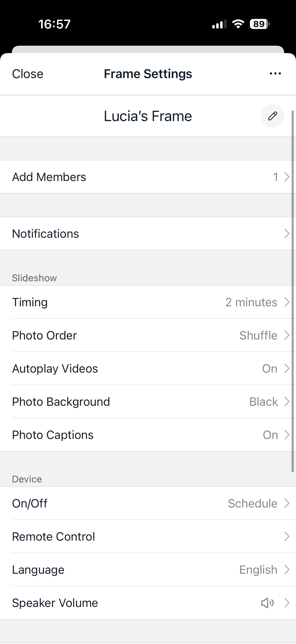Tap the Lucia's Frame name title

click(148, 116)
